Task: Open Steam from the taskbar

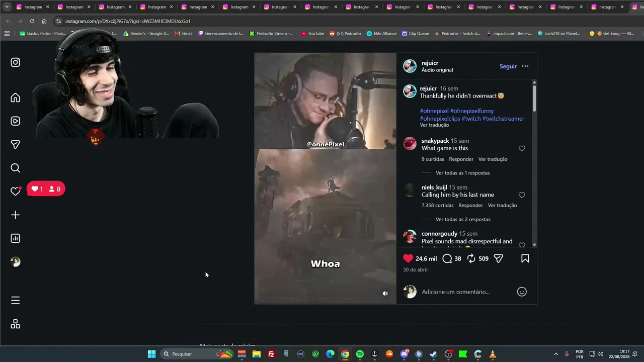Action: click(x=434, y=354)
